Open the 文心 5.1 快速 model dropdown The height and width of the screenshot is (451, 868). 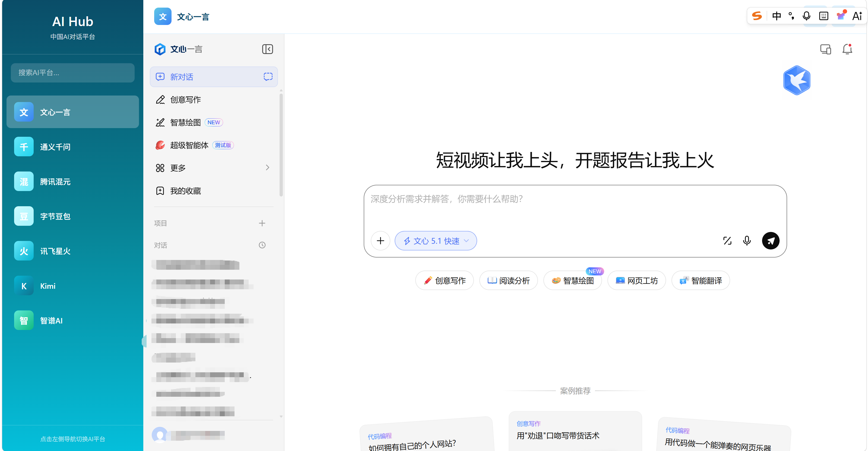point(436,241)
